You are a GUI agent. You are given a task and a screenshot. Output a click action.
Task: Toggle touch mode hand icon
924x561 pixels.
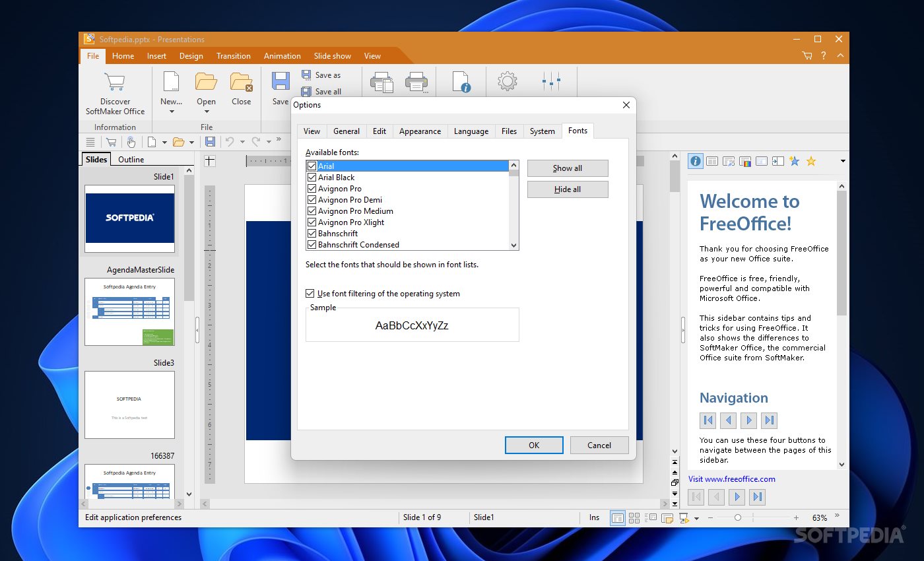[131, 142]
